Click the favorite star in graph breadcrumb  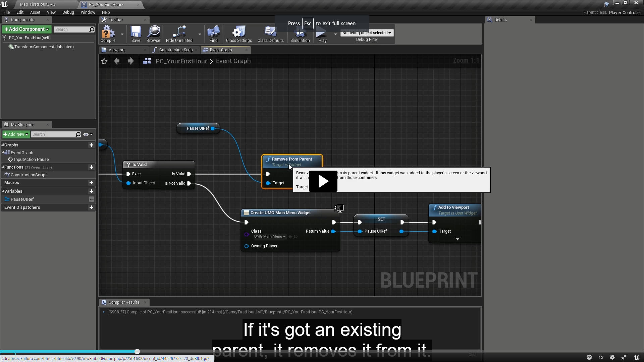[x=104, y=61]
